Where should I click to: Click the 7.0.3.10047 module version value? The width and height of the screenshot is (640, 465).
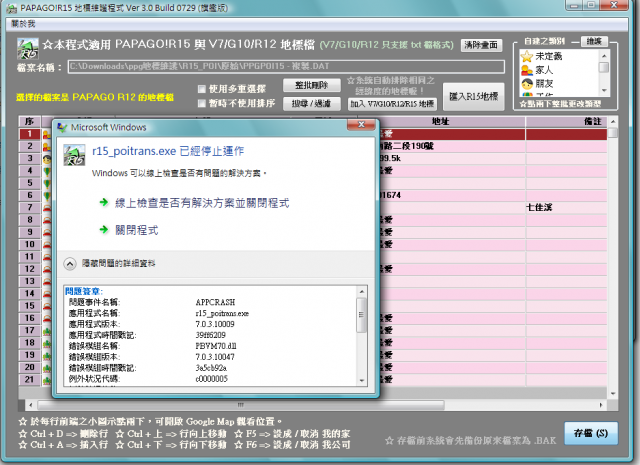(x=215, y=357)
